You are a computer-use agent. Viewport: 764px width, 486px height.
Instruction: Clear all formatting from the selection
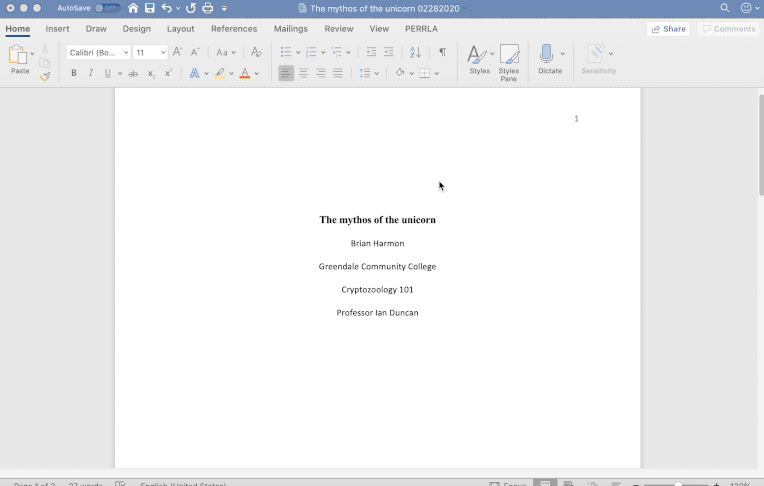click(x=256, y=52)
